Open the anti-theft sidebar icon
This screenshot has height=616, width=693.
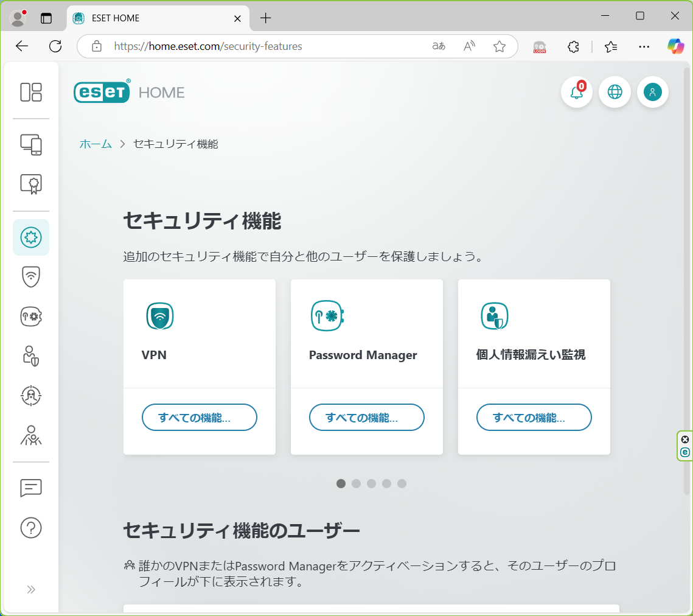(31, 395)
